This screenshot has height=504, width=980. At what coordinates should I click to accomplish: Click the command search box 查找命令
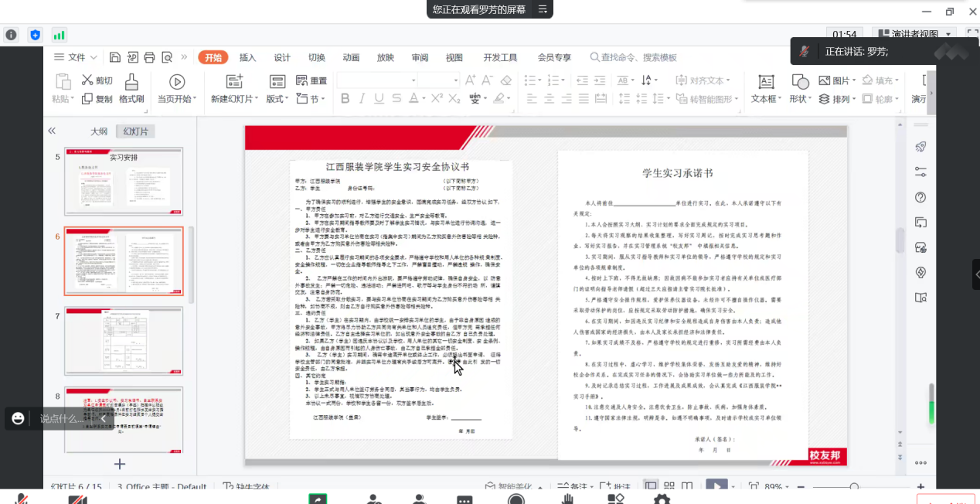pyautogui.click(x=634, y=57)
